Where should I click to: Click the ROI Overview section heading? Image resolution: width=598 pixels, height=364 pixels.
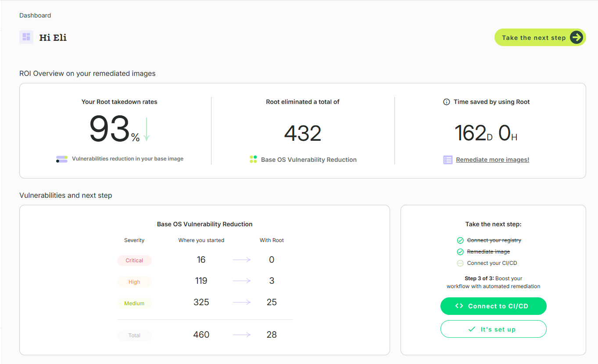pos(87,74)
